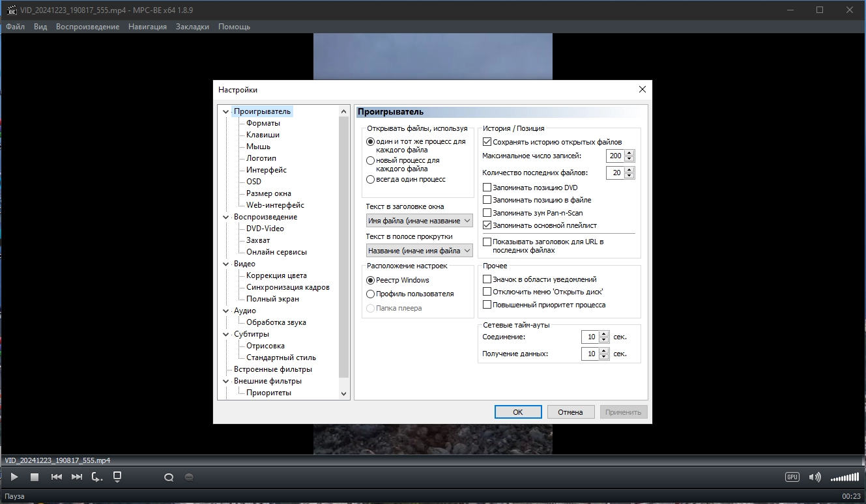Open 'Текст в заголовке окна' dropdown

420,221
